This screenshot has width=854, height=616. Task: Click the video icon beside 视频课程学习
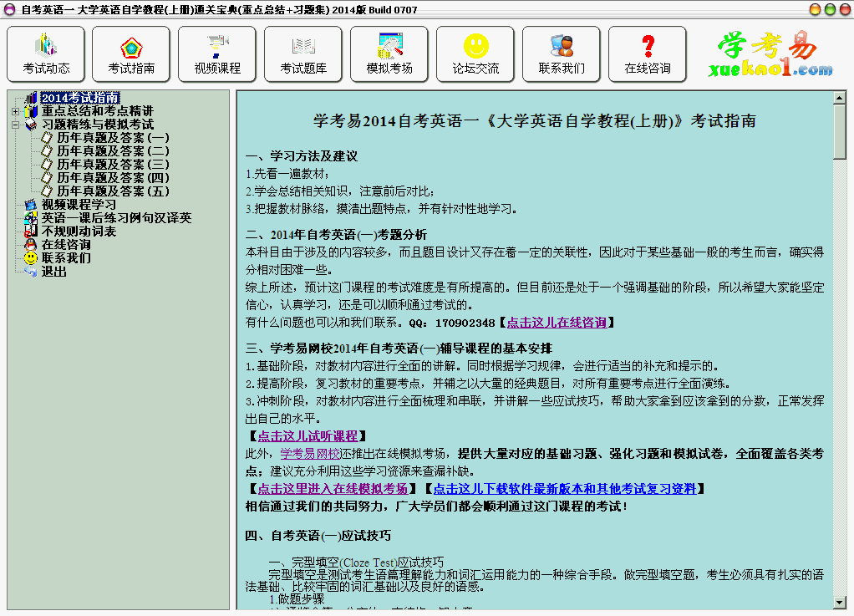(31, 205)
